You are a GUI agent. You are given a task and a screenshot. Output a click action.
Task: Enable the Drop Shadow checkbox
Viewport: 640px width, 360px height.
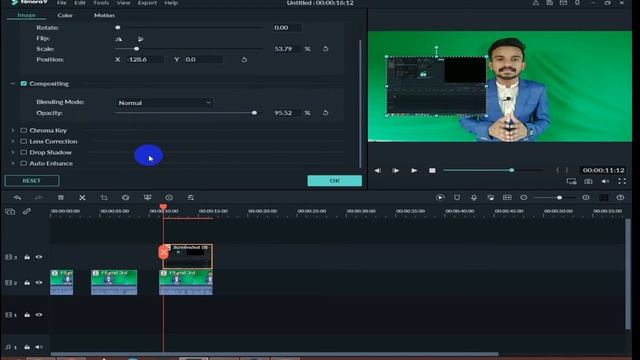tap(24, 152)
